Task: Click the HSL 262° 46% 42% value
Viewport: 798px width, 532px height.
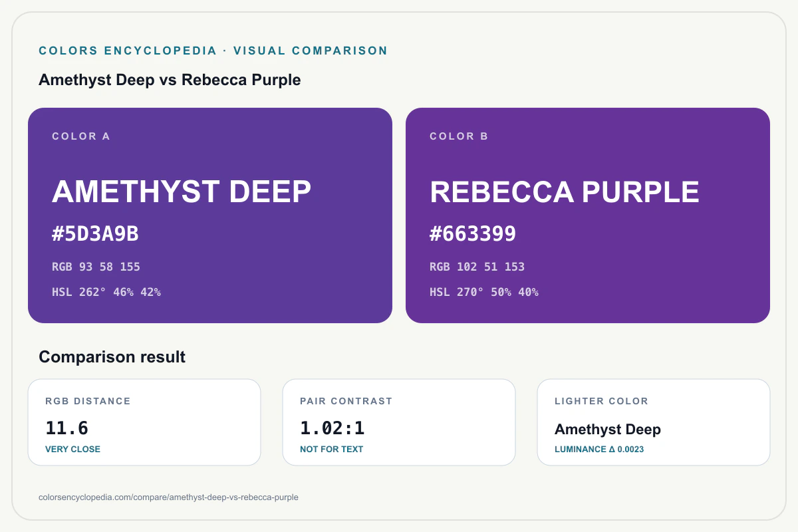Action: (106, 292)
